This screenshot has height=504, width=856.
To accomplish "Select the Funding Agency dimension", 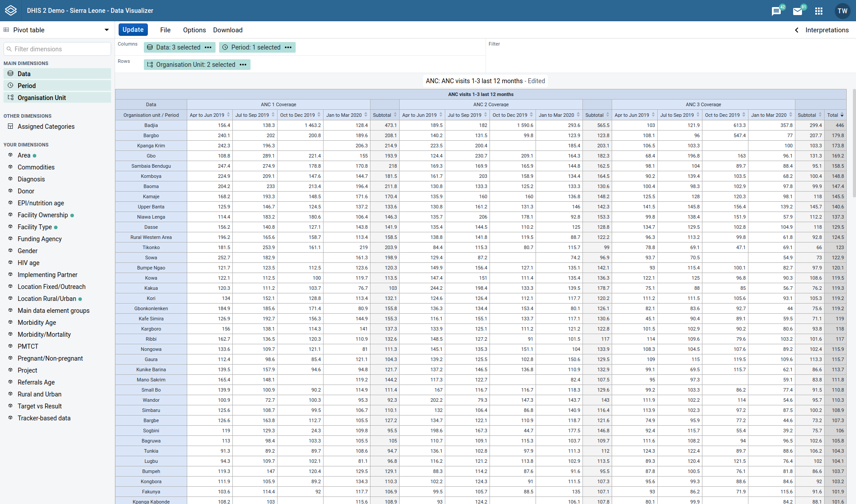I will [40, 239].
